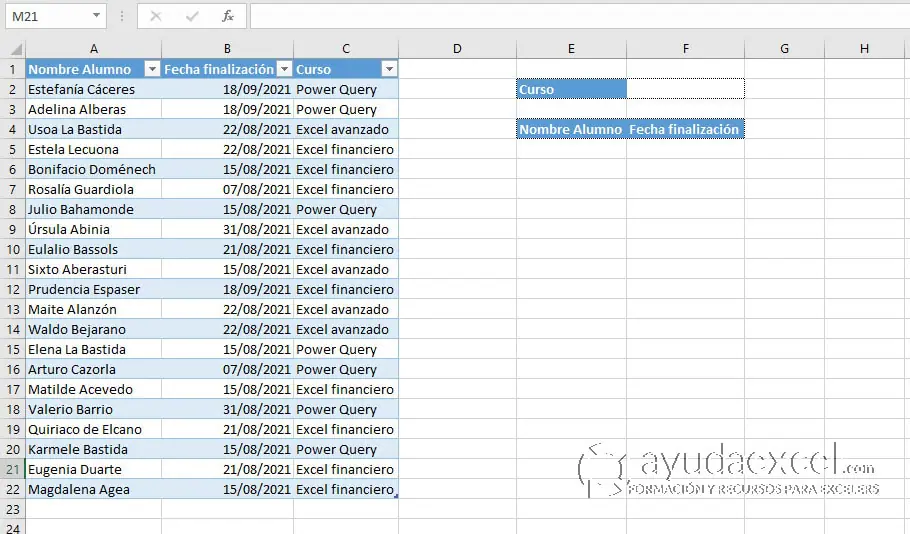Click the Curso label cell in column E
Screen dimensions: 910x534
pos(571,89)
